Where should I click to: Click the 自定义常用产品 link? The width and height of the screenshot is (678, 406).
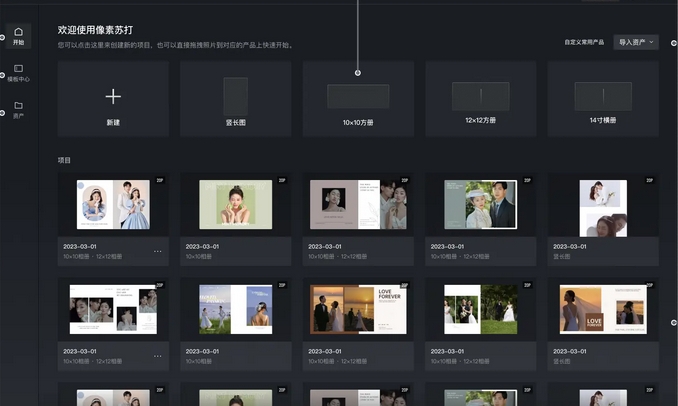(x=584, y=42)
